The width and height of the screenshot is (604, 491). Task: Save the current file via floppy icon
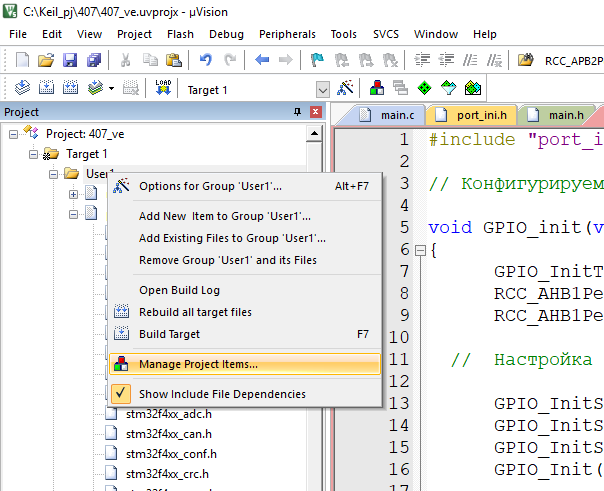[70, 60]
